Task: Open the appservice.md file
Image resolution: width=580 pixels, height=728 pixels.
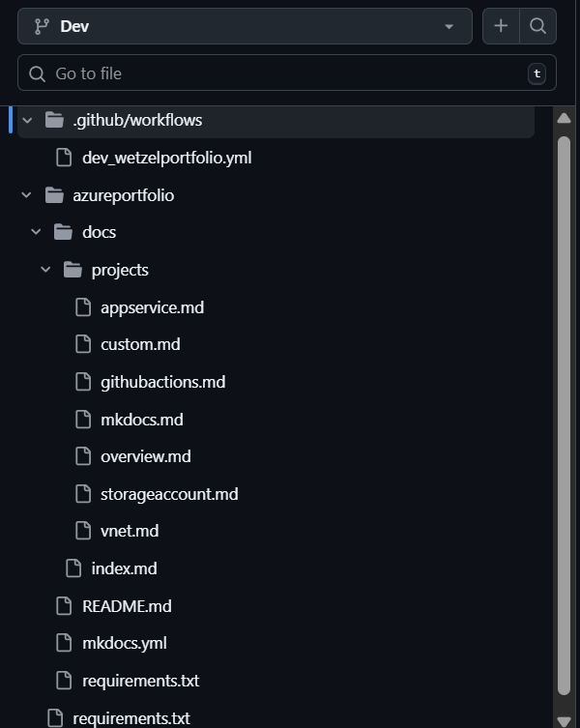Action: (152, 307)
